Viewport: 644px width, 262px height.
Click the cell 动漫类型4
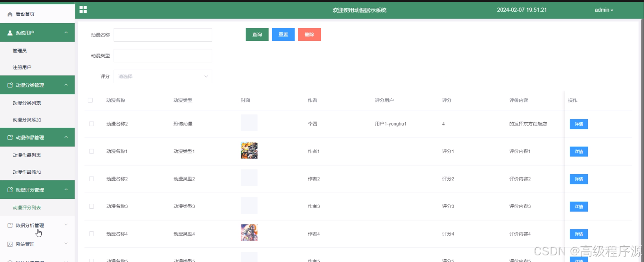pos(184,234)
